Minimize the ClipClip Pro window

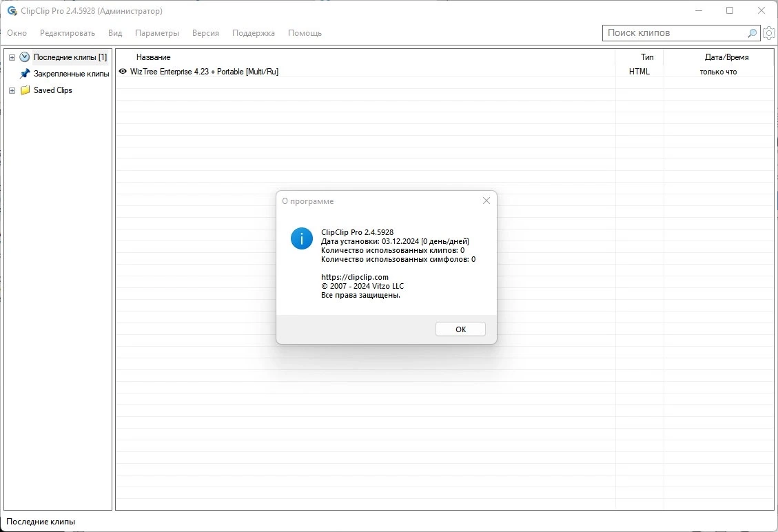pyautogui.click(x=699, y=10)
